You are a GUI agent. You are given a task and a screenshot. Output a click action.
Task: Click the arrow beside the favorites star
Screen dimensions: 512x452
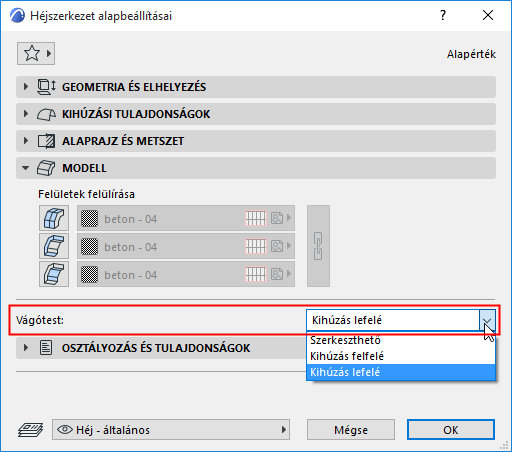49,53
